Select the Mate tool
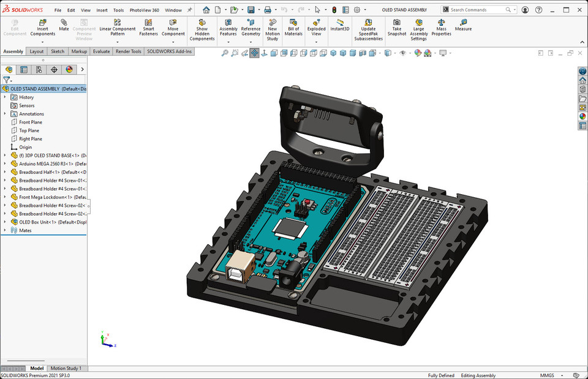588x379 pixels. (64, 26)
